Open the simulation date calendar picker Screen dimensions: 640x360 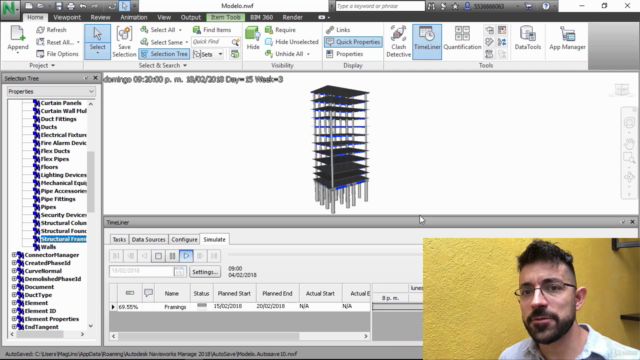pos(179,272)
